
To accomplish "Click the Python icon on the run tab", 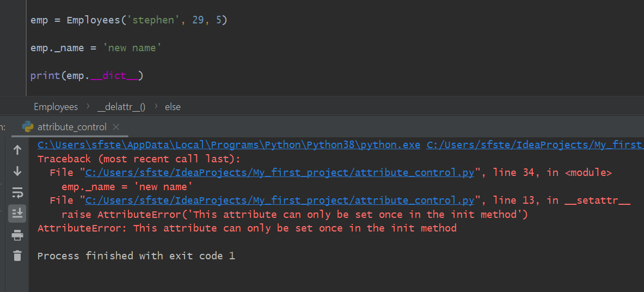I will click(x=28, y=127).
